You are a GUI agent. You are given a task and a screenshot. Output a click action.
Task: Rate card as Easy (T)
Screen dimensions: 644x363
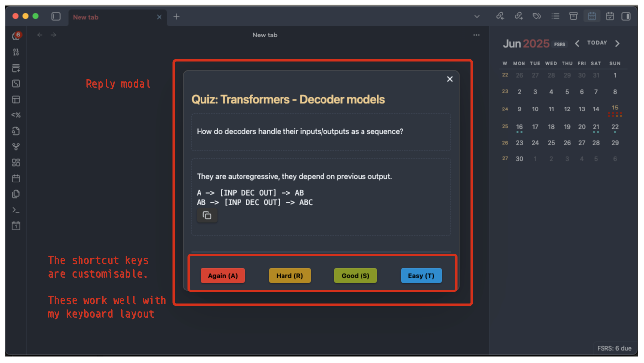click(421, 276)
